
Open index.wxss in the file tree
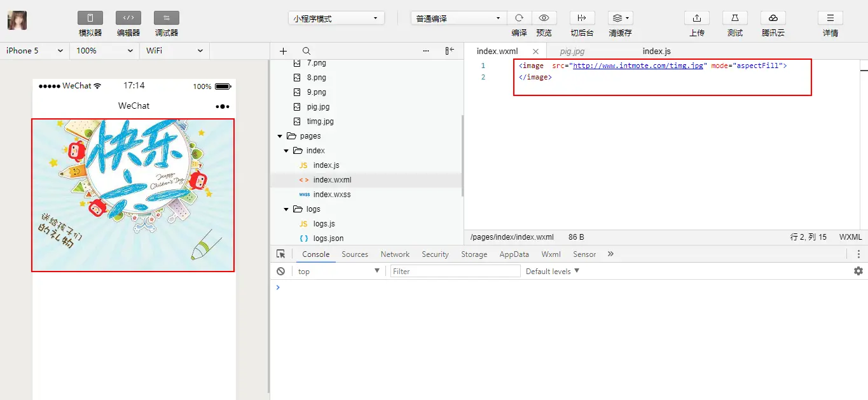(331, 195)
